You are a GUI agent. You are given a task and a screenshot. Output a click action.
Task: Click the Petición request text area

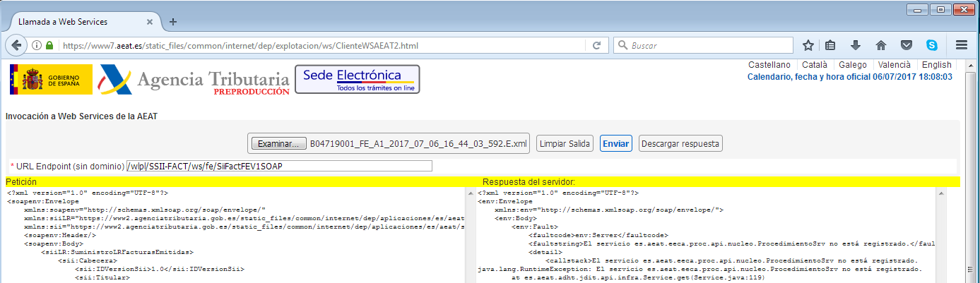[235, 235]
